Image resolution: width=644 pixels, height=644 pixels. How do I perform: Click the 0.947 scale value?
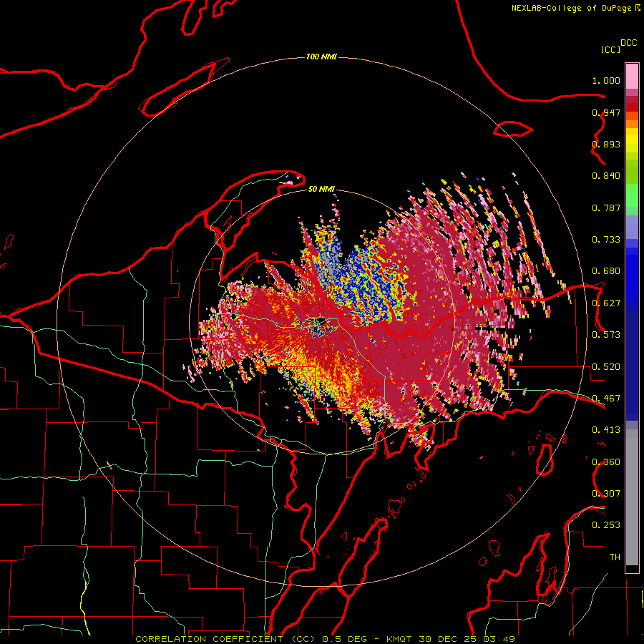pyautogui.click(x=606, y=112)
